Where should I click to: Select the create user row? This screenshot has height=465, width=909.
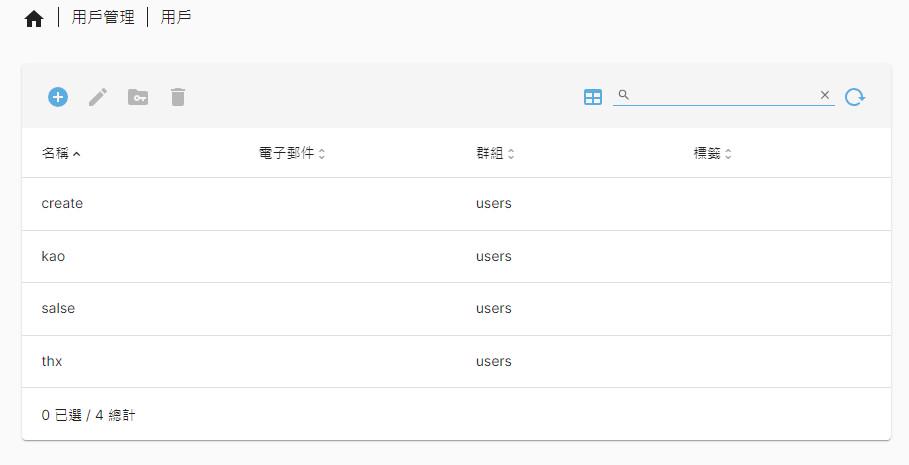[x=456, y=204]
